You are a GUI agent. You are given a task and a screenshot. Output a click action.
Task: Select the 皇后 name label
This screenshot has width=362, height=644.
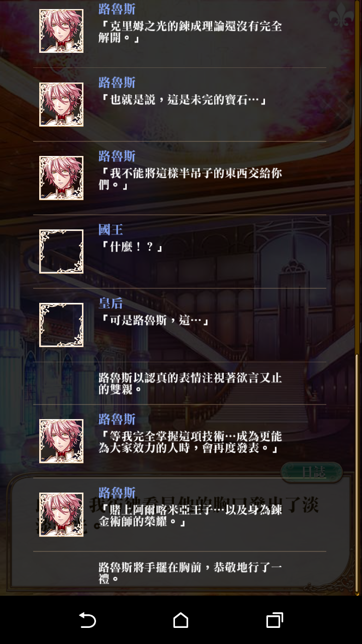pos(111,303)
